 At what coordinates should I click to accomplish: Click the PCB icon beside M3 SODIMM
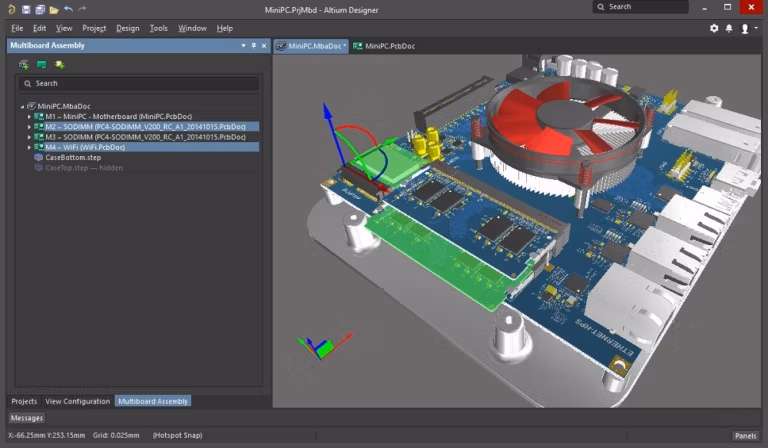39,137
